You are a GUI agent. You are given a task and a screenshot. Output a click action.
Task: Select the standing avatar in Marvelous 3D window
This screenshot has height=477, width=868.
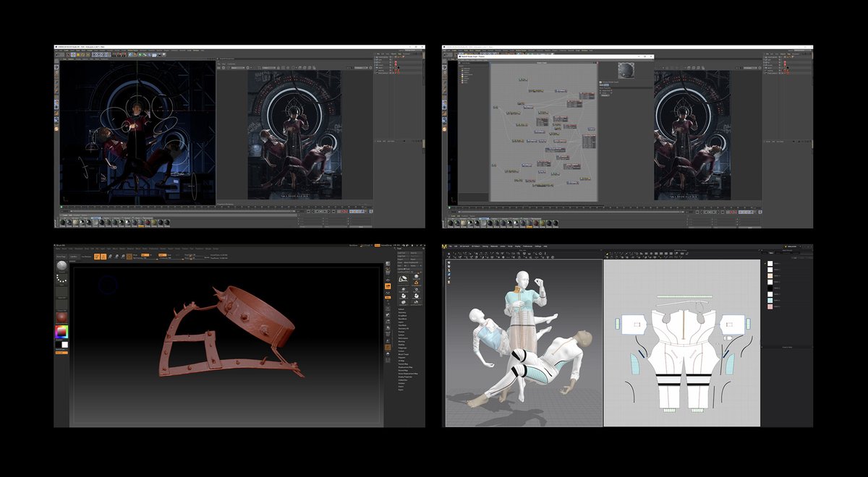pyautogui.click(x=522, y=311)
